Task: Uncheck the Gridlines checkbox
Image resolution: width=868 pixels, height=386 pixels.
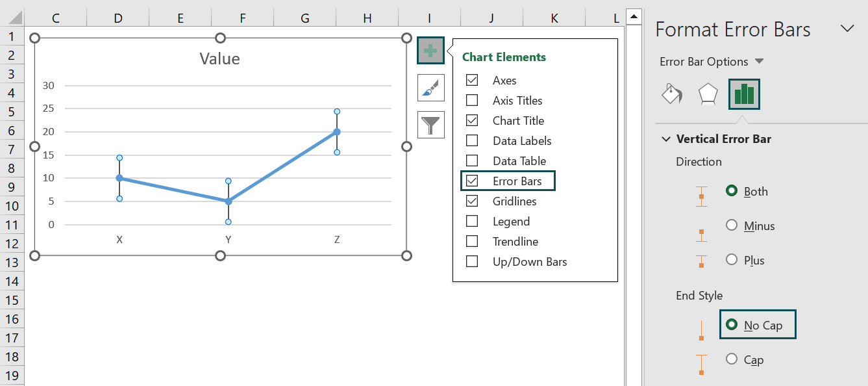Action: click(x=472, y=201)
